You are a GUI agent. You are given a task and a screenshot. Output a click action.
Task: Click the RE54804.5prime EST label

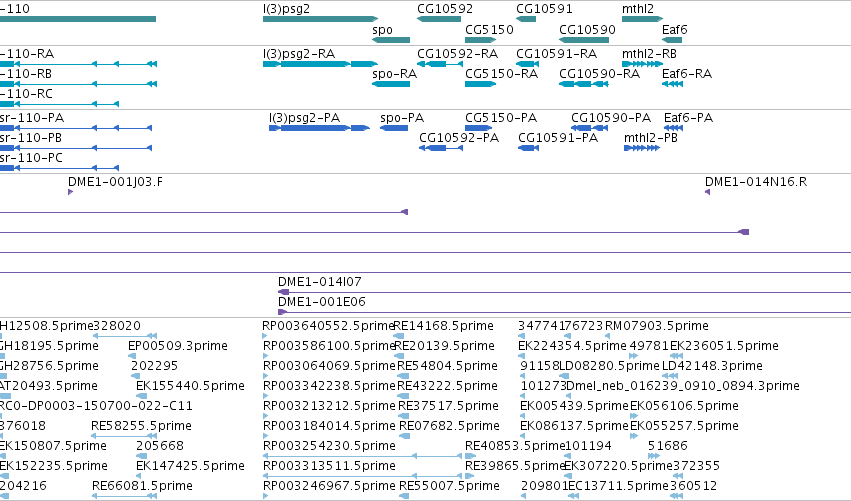point(447,366)
